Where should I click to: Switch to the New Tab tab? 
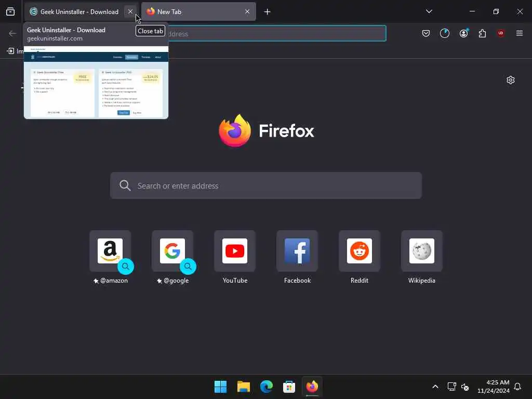pos(198,11)
